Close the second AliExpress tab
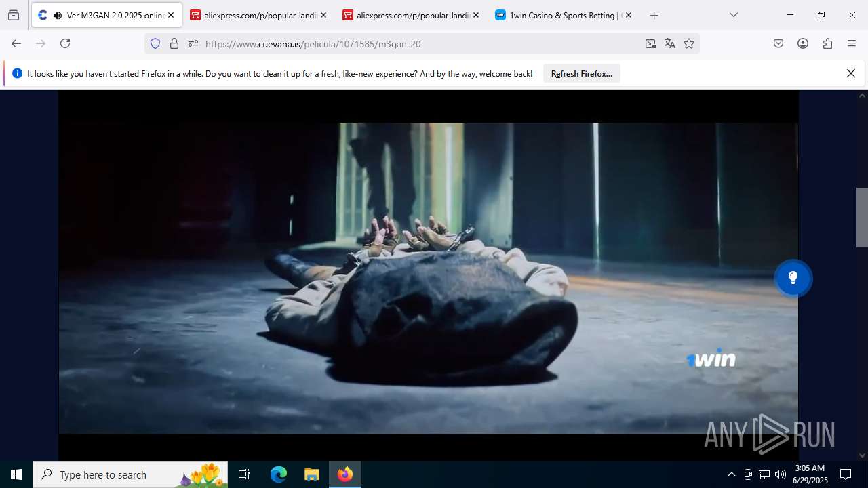This screenshot has width=868, height=488. [x=476, y=15]
